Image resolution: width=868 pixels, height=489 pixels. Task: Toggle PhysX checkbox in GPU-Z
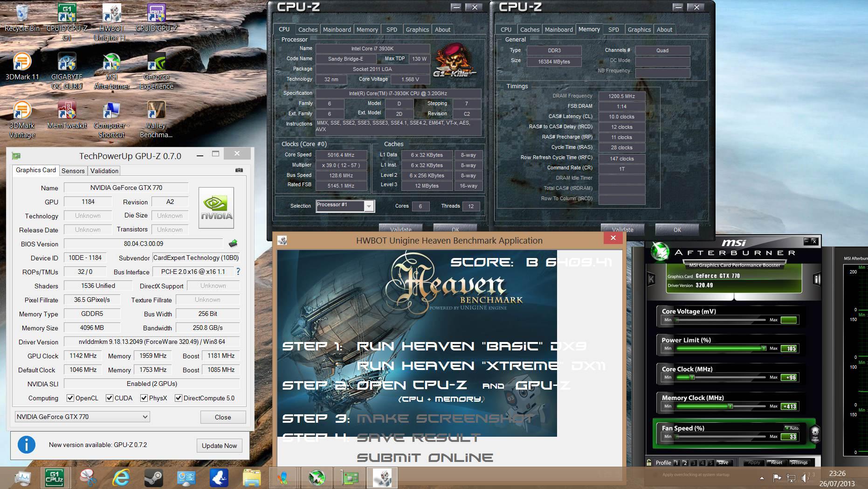click(144, 398)
